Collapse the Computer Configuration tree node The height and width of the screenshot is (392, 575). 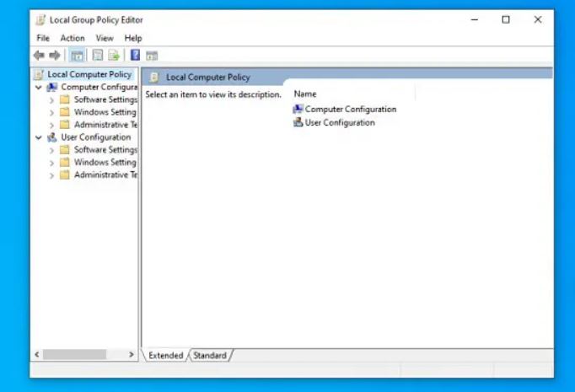coord(39,88)
